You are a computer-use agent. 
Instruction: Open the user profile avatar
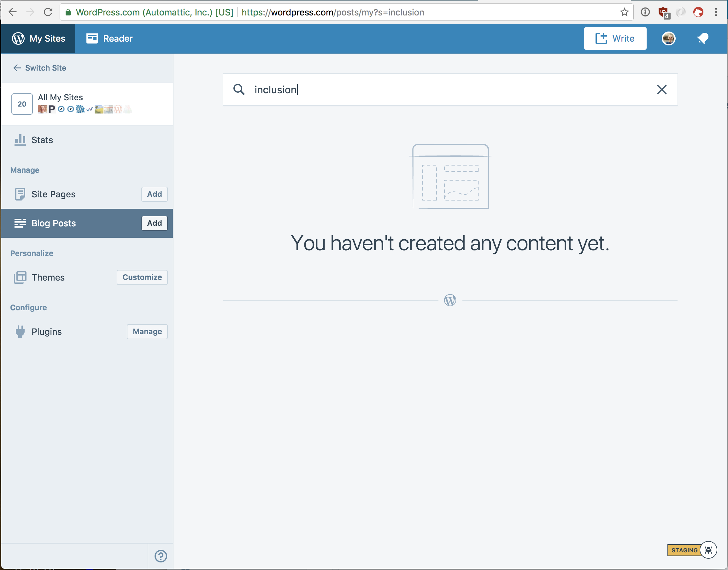pyautogui.click(x=668, y=38)
